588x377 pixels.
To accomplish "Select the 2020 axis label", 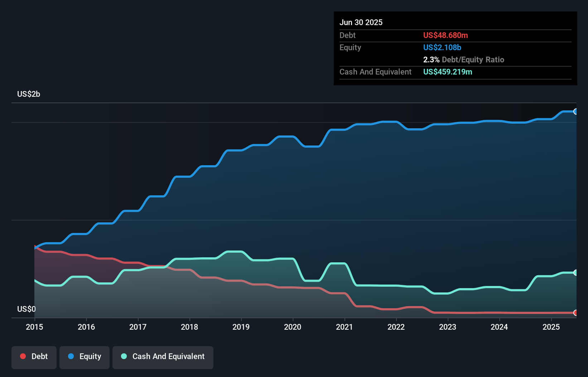I will tap(293, 327).
